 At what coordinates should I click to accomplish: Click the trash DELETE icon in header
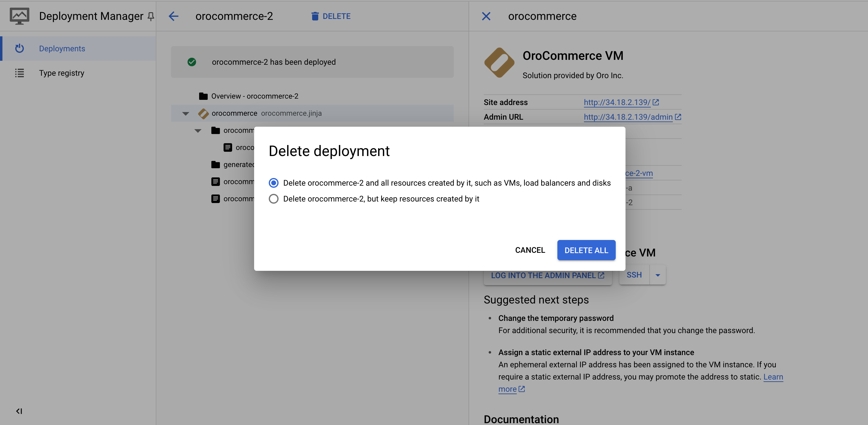click(315, 16)
